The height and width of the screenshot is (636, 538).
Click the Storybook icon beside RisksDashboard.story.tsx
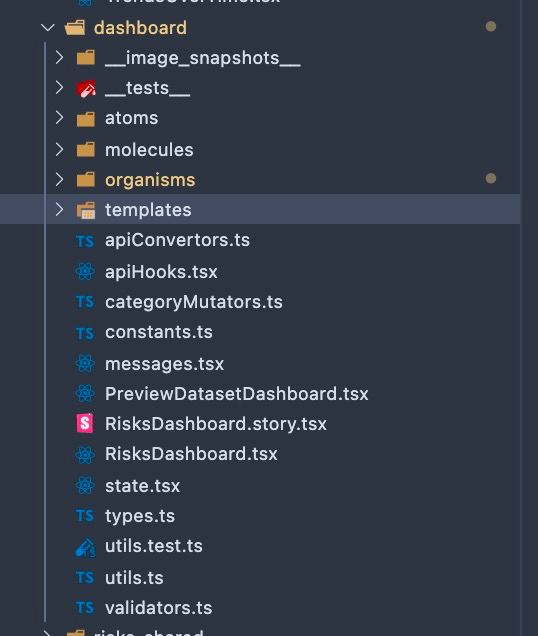(85, 423)
